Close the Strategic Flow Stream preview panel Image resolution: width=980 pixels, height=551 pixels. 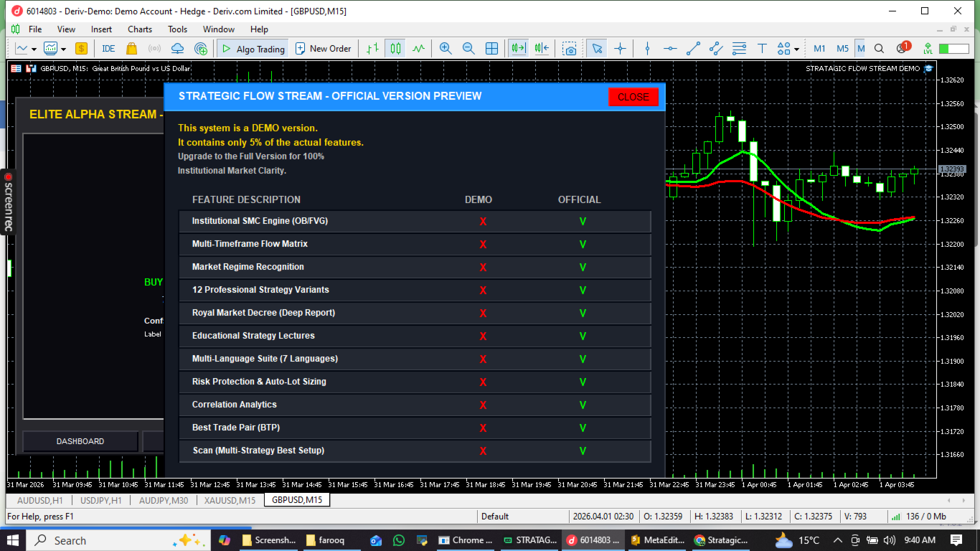click(x=633, y=97)
